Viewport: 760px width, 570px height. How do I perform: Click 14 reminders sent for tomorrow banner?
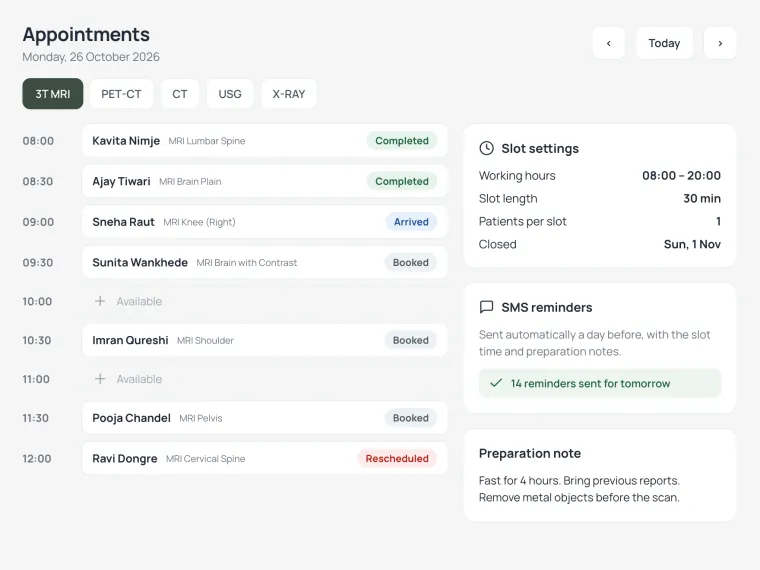(600, 383)
